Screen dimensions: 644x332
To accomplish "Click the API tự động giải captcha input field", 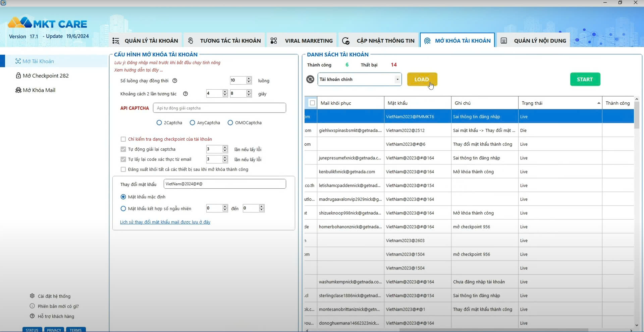I will coord(219,108).
